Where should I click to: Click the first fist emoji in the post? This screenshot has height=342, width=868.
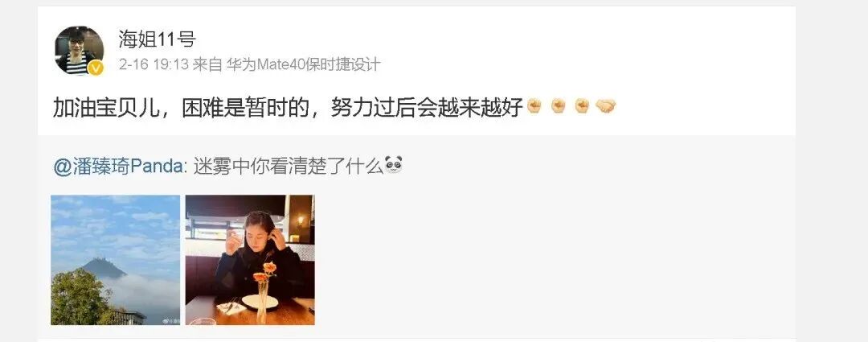(x=534, y=106)
